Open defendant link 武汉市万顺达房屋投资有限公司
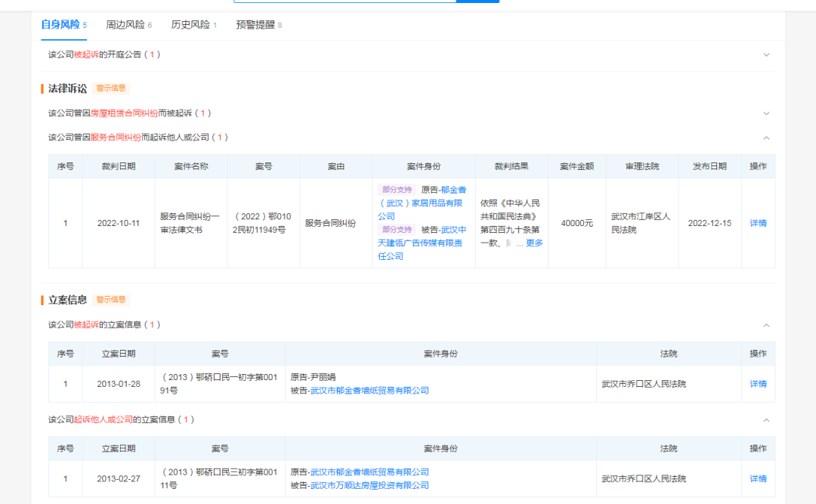This screenshot has width=816, height=504. [369, 485]
